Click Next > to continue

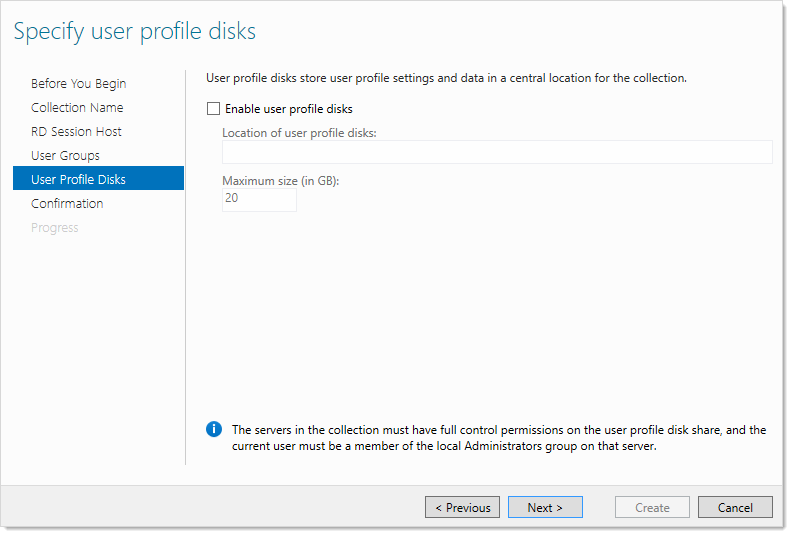click(545, 507)
